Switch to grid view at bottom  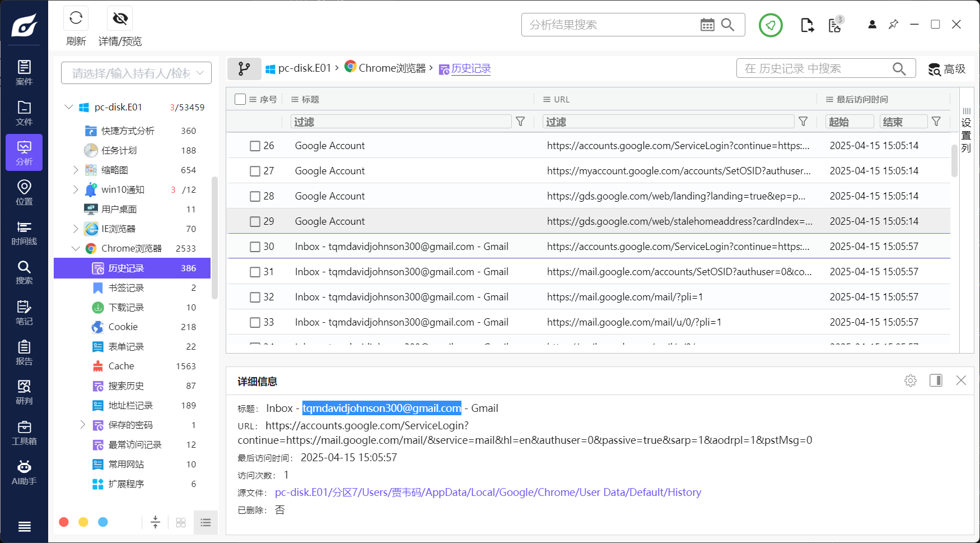pyautogui.click(x=180, y=522)
